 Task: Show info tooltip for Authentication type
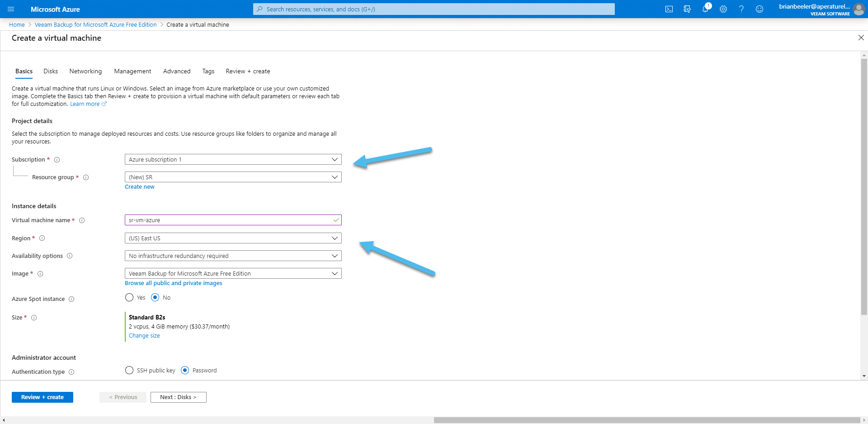(71, 372)
